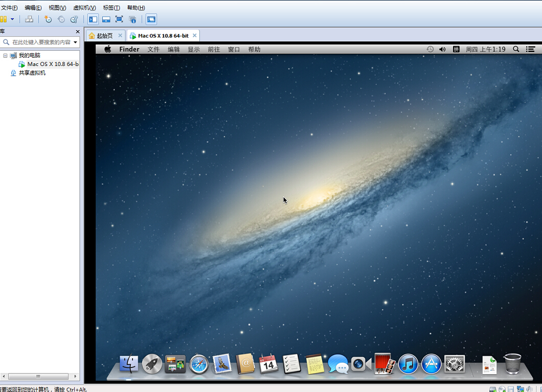
Task: Open the Time Machine menu bar icon
Action: (430, 49)
